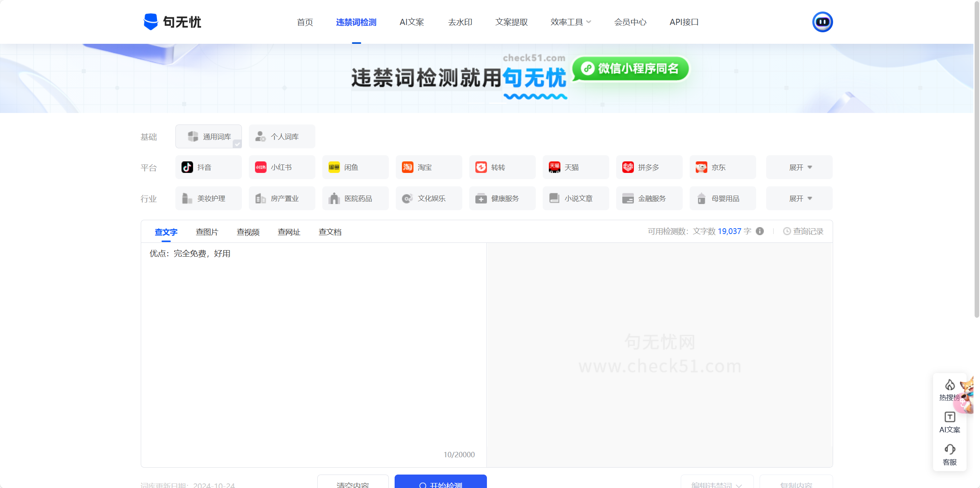Open AI文案 in top navigation
The height and width of the screenshot is (488, 980).
pos(412,22)
